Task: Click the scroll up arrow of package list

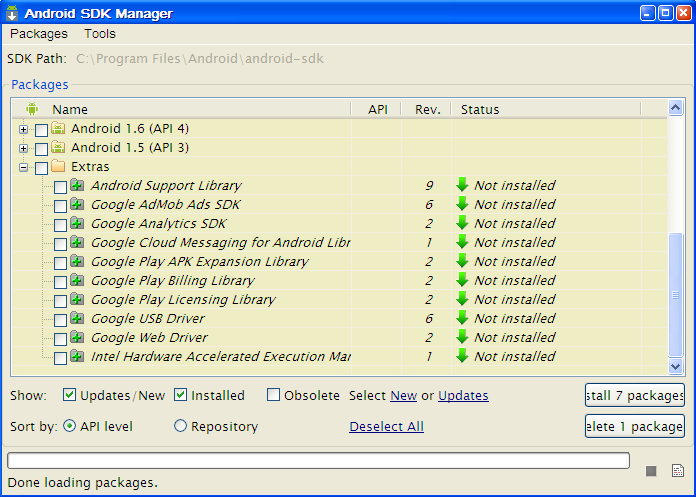Action: (x=676, y=107)
